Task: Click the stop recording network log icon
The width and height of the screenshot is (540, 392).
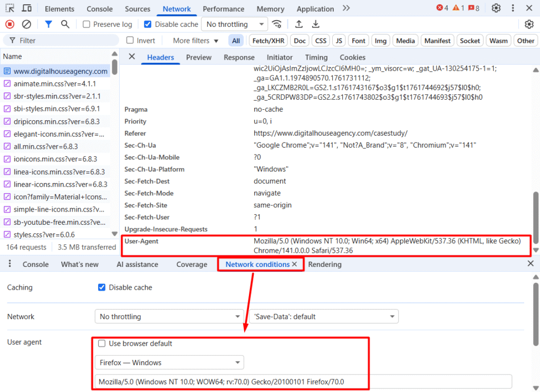Action: point(9,24)
